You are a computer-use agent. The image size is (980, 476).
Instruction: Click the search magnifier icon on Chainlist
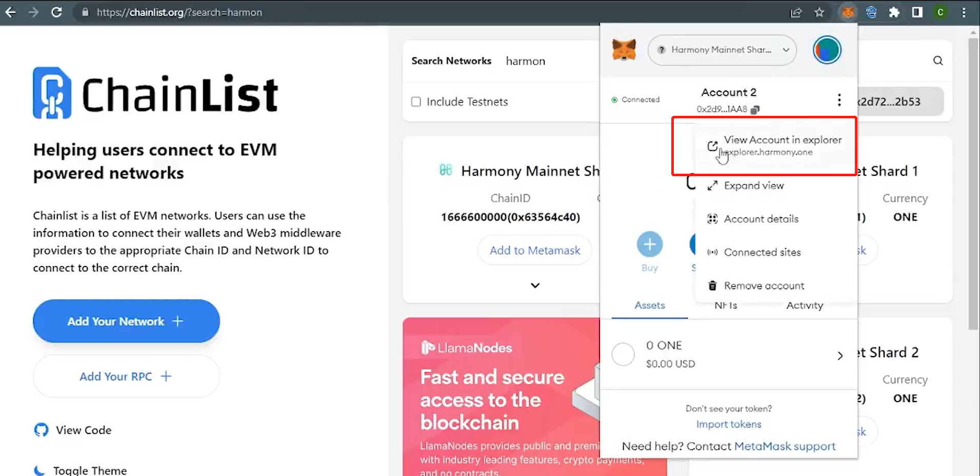[x=938, y=61]
